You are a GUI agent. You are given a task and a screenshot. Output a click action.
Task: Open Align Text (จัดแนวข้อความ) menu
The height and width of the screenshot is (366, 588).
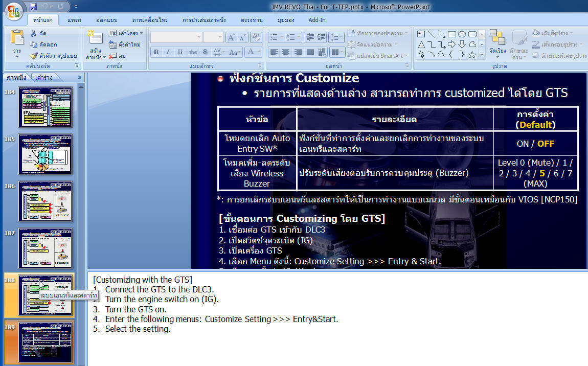(372, 44)
